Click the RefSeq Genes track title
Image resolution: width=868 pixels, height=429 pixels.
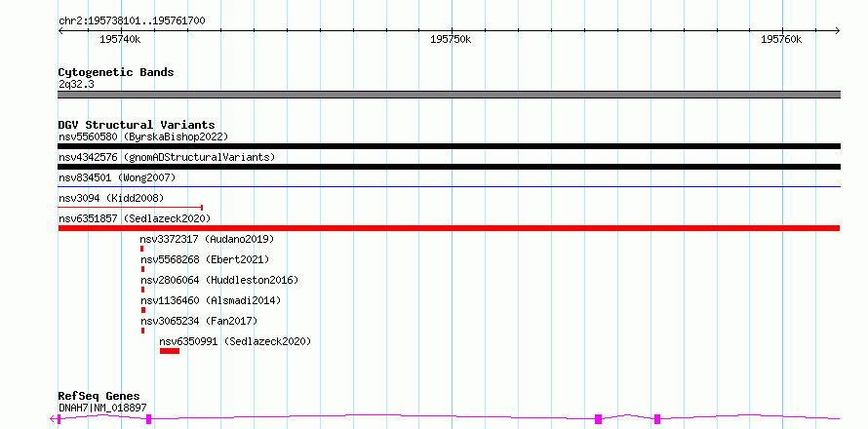pos(99,397)
